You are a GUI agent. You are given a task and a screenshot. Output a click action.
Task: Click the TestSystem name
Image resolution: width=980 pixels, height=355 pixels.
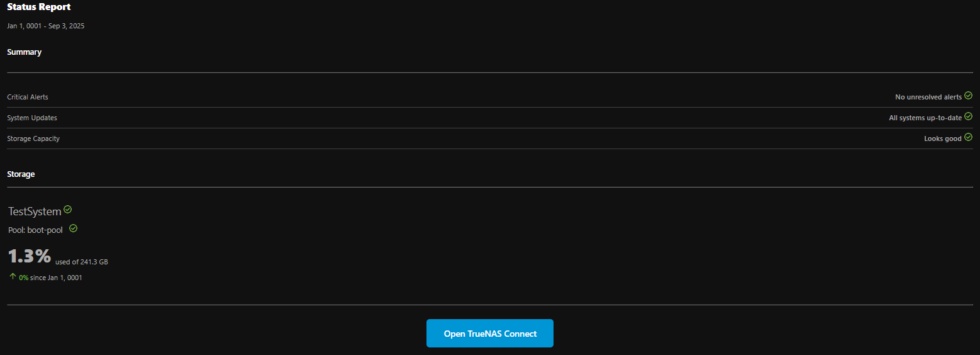click(35, 211)
